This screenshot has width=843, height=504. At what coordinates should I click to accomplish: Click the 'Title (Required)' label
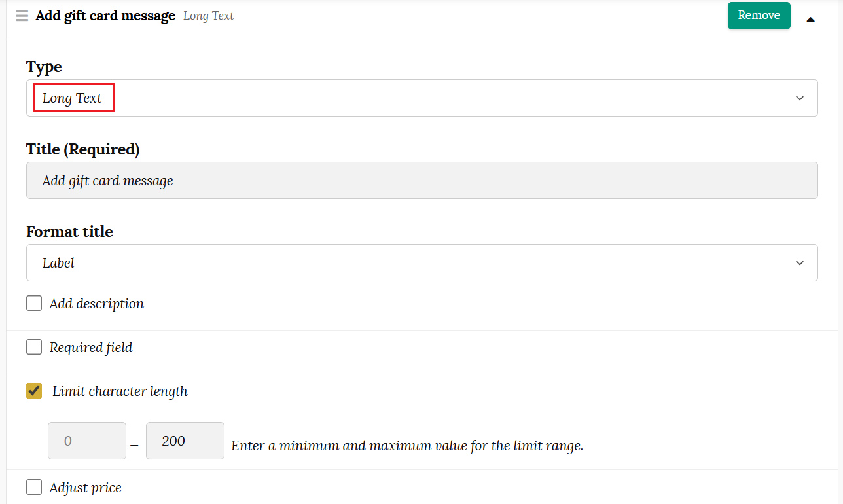83,149
